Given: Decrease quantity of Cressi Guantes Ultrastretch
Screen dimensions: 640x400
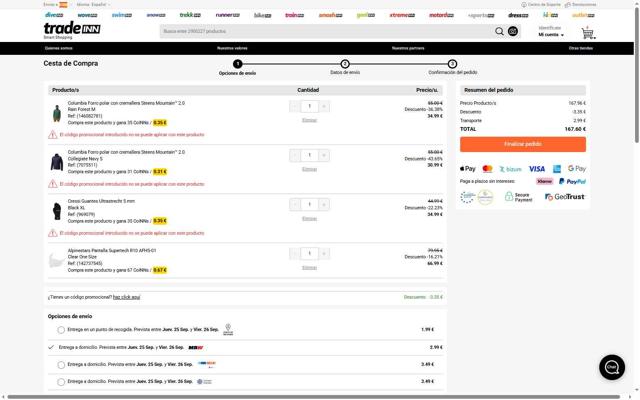Looking at the screenshot, I should 295,204.
